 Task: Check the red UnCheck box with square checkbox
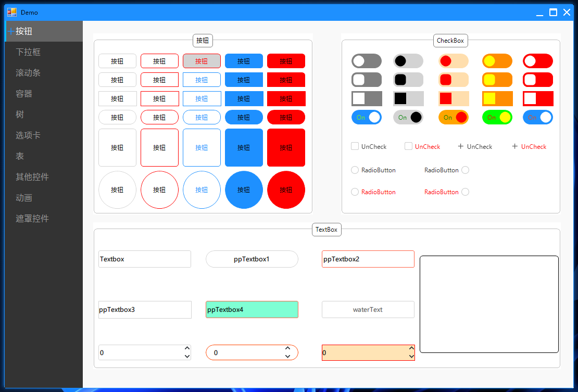pos(422,146)
